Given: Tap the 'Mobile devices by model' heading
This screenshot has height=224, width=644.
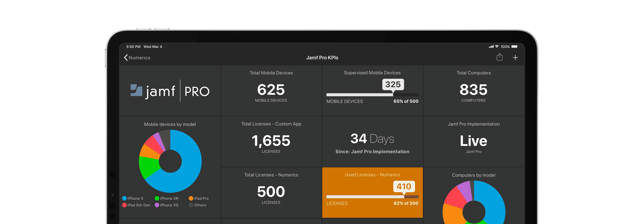Looking at the screenshot, I should [x=170, y=124].
